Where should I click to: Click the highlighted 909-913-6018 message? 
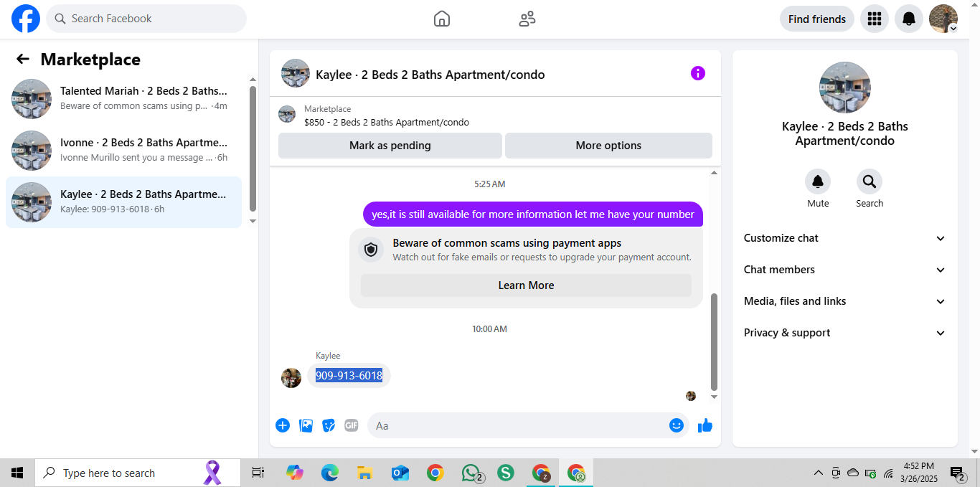coord(349,375)
